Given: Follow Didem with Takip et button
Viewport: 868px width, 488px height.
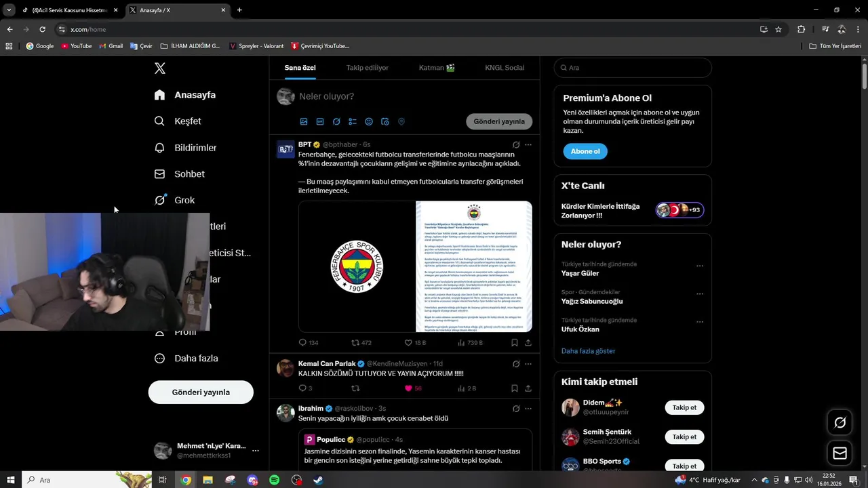Looking at the screenshot, I should [684, 407].
